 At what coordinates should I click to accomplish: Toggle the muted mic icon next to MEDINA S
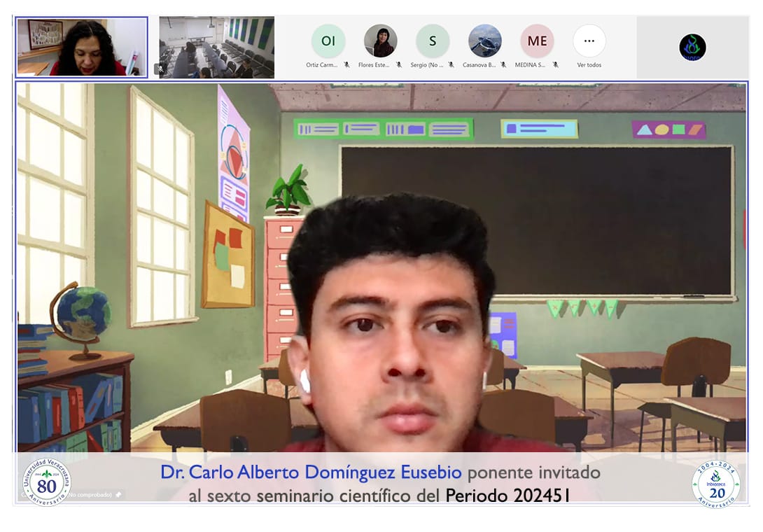[x=555, y=65]
